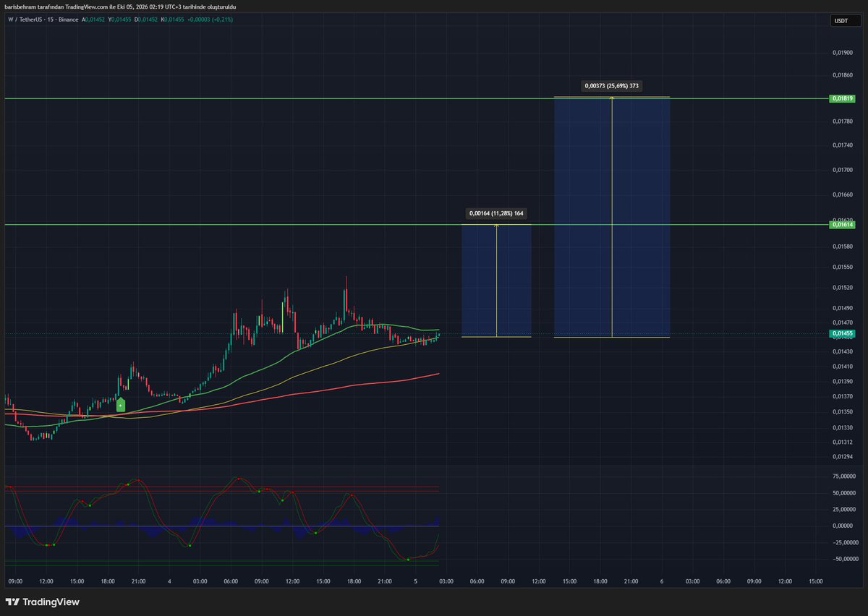Click the 75,00000 indicator scale value
868x616 pixels.
click(843, 476)
